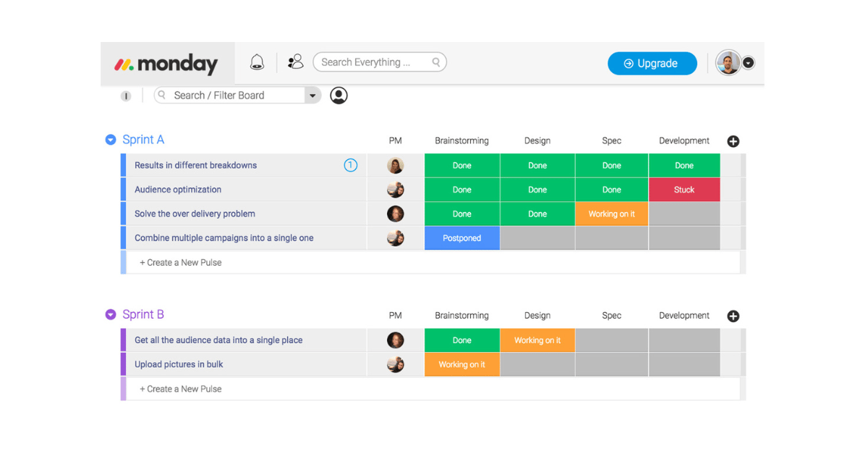The height and width of the screenshot is (454, 868).
Task: Click the Sprint A group title
Action: (x=143, y=140)
